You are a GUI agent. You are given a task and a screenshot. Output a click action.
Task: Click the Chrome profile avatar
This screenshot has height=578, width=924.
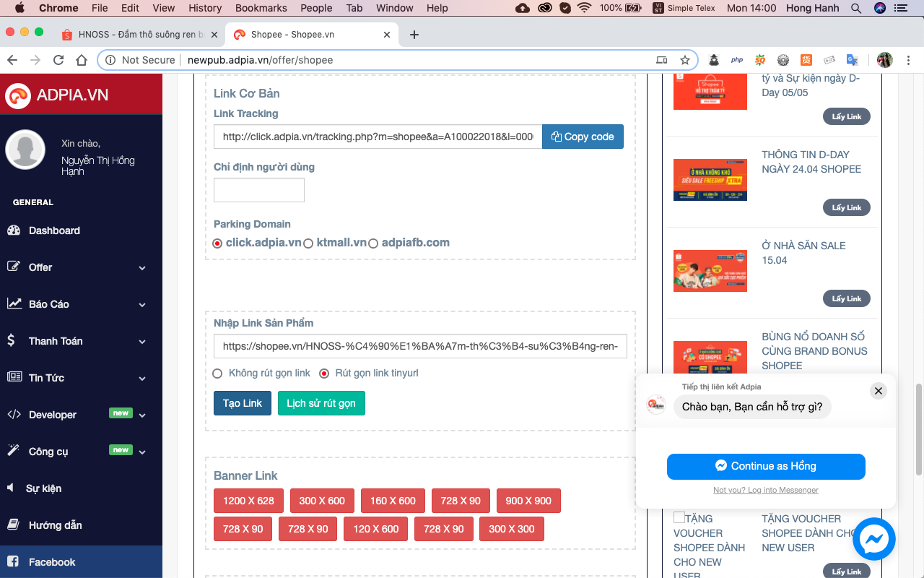pyautogui.click(x=884, y=60)
